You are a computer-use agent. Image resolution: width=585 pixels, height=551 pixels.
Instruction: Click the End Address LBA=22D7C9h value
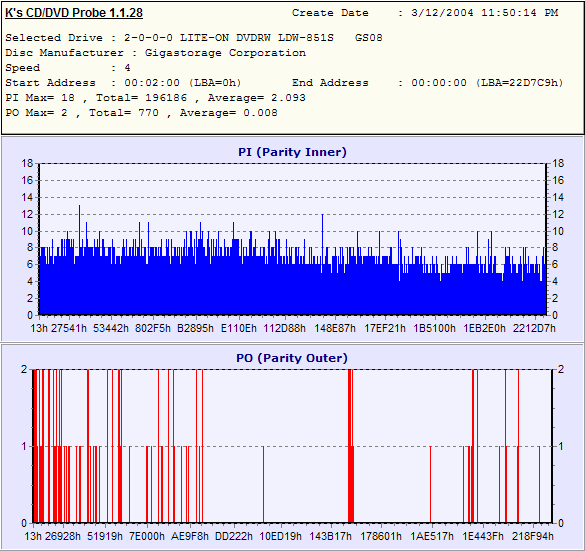point(487,83)
